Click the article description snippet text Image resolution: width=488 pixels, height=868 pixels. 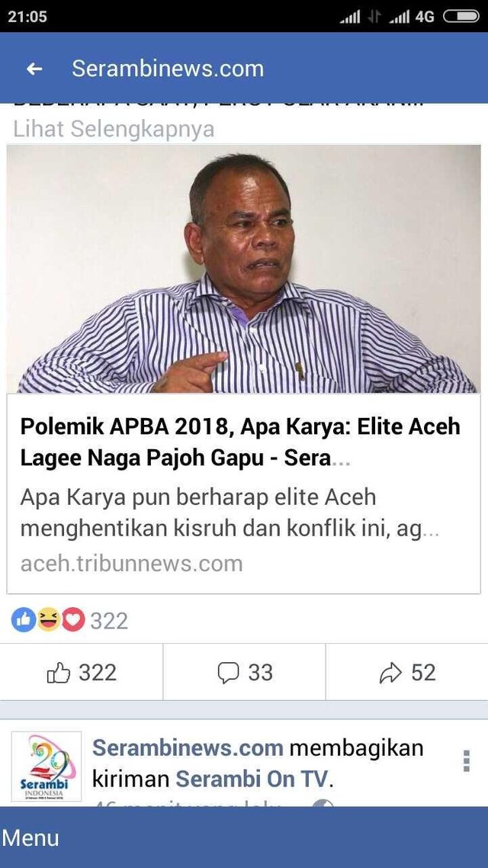pos(230,513)
